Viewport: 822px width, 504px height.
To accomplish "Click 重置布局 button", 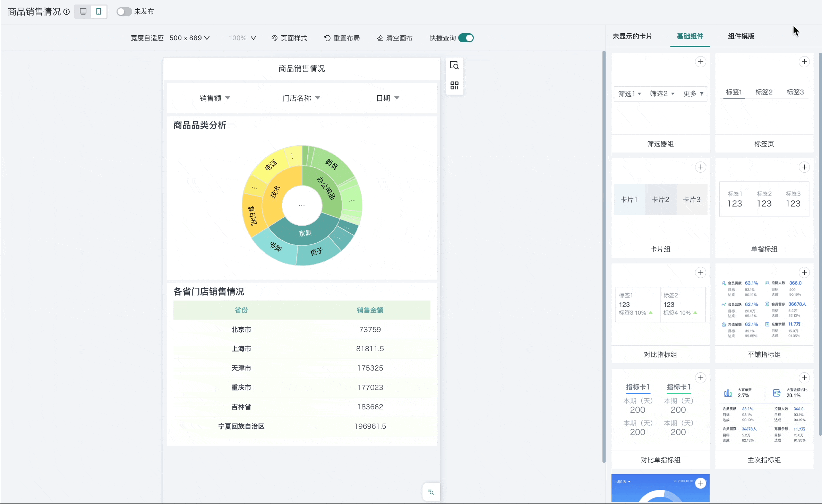I will 342,38.
